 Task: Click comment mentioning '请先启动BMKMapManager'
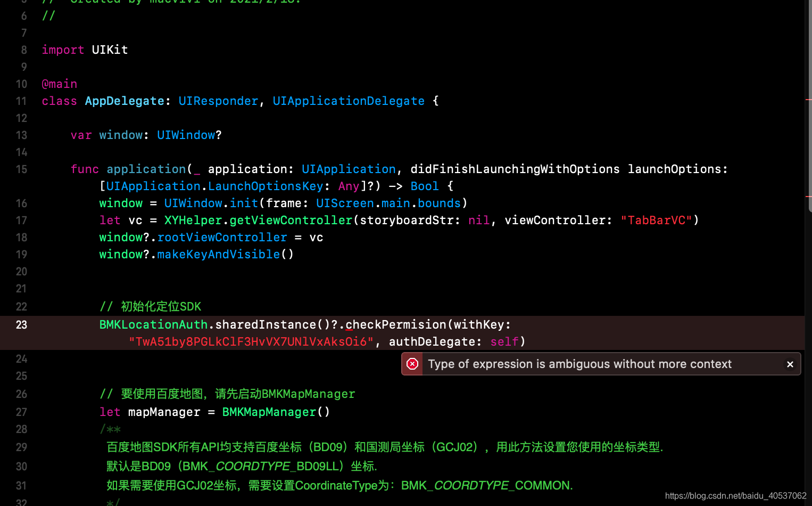(x=227, y=394)
